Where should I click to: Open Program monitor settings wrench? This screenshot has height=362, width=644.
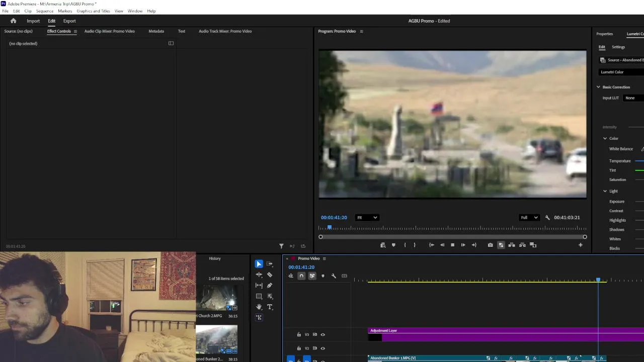point(547,218)
